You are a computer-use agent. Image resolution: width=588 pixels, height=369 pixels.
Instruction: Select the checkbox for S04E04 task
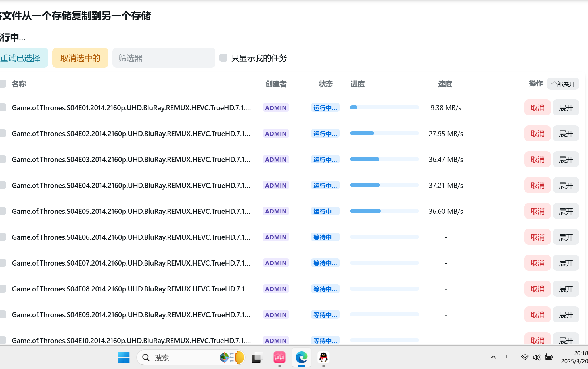[x=3, y=185]
